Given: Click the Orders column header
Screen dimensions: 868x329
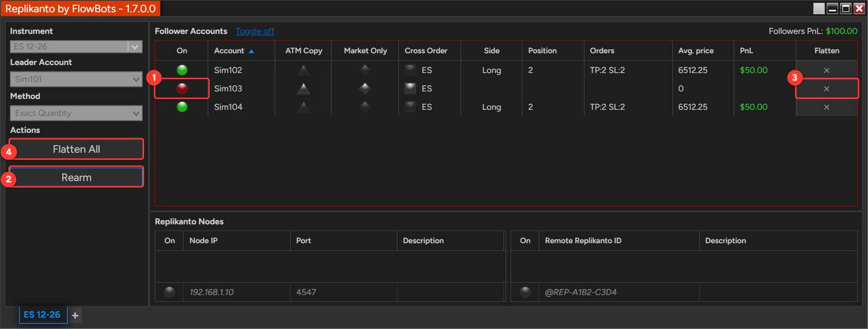Looking at the screenshot, I should [x=628, y=50].
